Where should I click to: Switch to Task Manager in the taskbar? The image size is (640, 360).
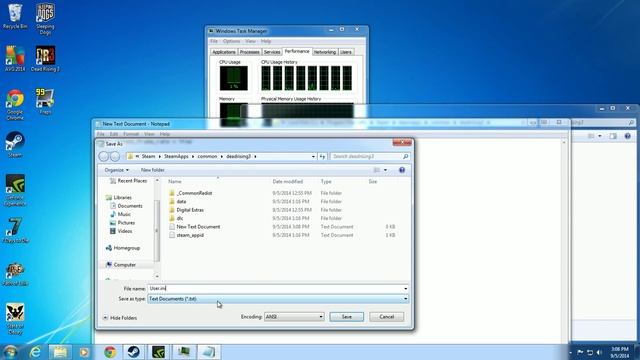(184, 352)
